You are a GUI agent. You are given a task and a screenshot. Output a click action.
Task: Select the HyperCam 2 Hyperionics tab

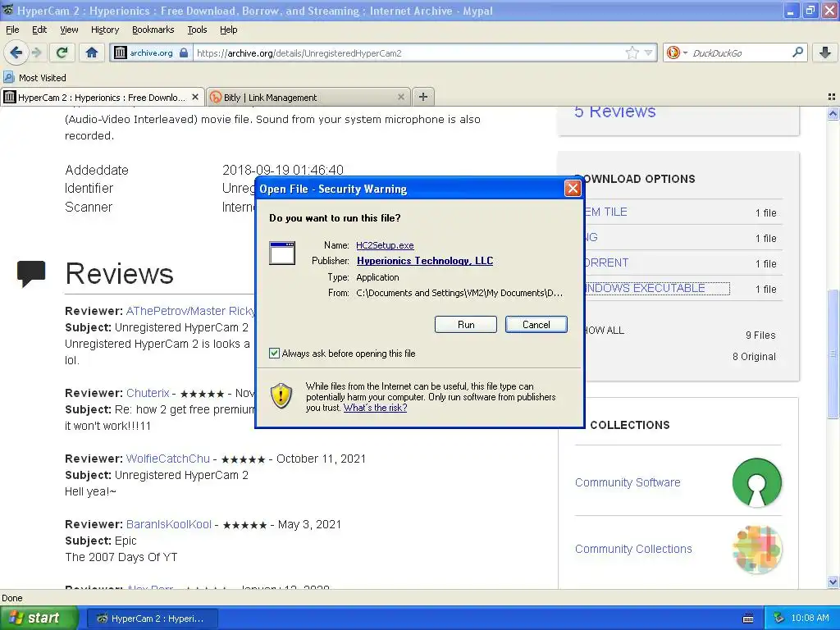(x=102, y=97)
